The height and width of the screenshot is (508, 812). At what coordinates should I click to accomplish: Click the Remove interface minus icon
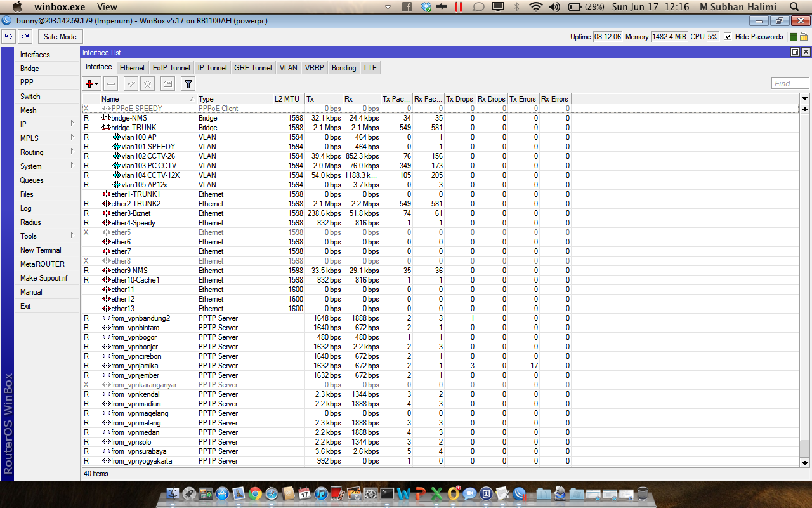coord(110,83)
